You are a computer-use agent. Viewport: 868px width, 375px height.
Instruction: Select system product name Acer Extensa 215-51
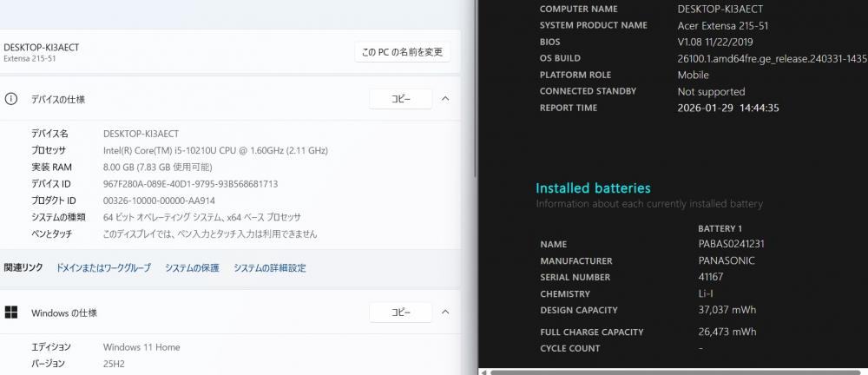(x=722, y=25)
